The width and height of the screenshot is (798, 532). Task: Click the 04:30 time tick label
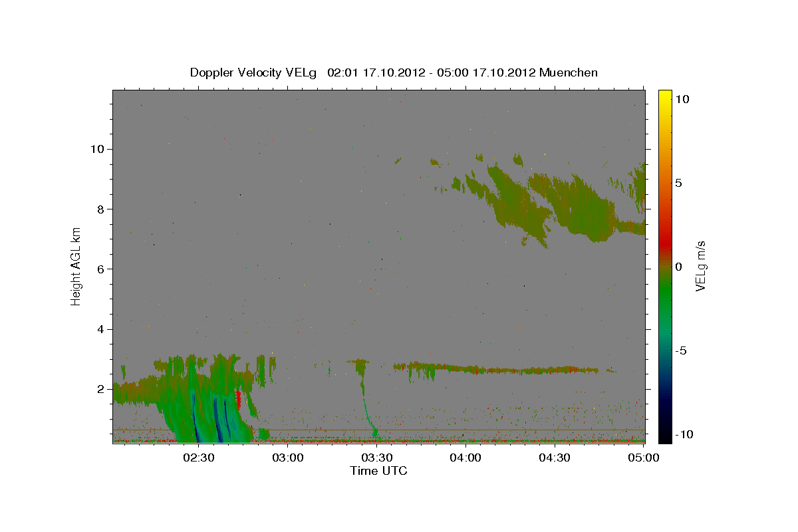tap(555, 458)
